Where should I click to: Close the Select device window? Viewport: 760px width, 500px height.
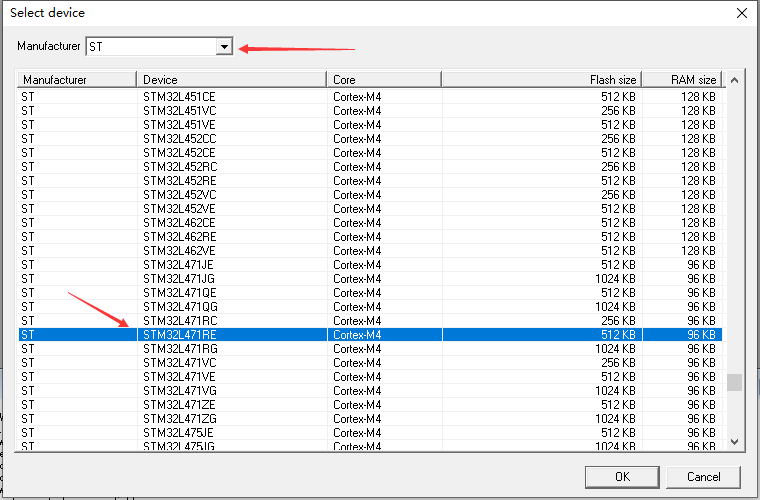(742, 13)
